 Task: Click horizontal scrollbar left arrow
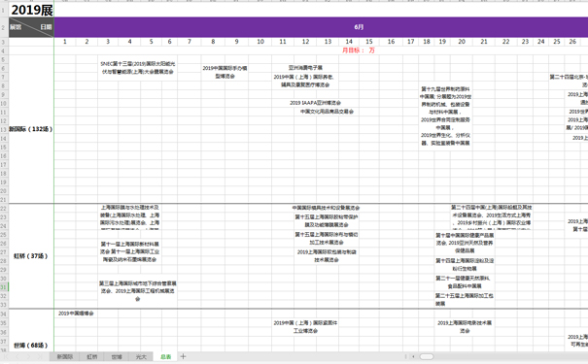click(413, 357)
